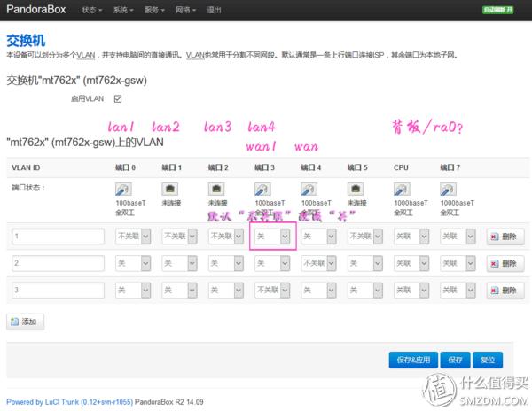Focus the VLAN ID 3 input field

coord(58,291)
